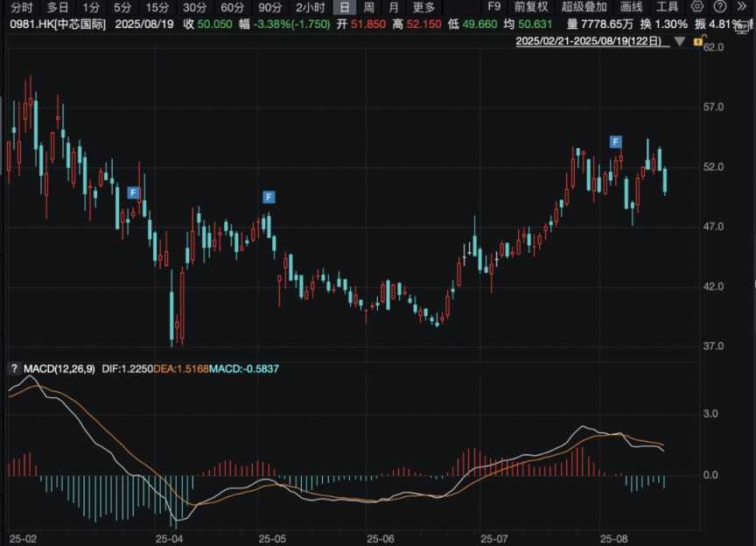Click the F marker above the August candles
This screenshot has width=756, height=546.
pyautogui.click(x=616, y=142)
